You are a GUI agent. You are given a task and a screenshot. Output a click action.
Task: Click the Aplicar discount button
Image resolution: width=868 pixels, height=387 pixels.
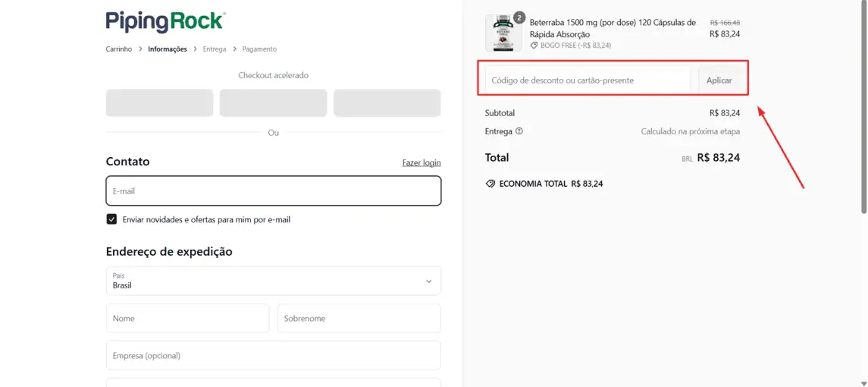[x=719, y=80]
